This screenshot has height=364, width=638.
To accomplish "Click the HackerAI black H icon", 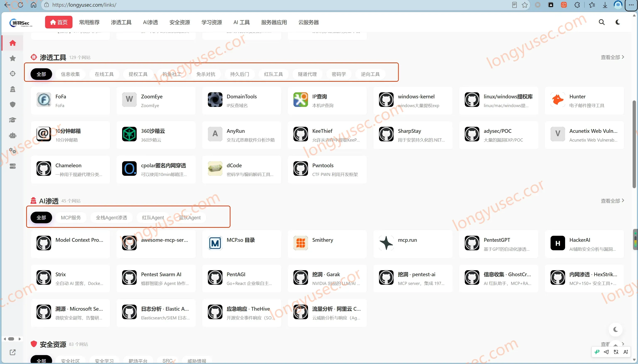I will (558, 243).
